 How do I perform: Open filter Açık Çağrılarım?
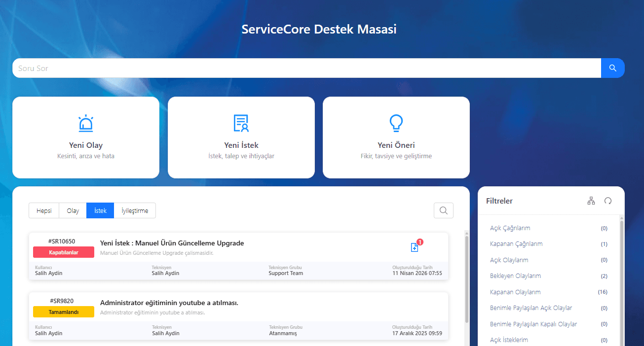[x=510, y=228]
